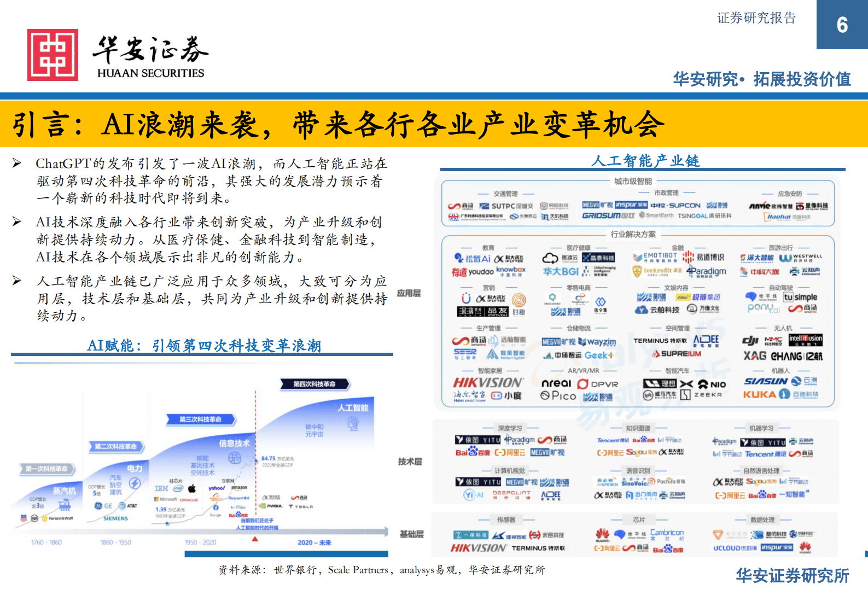Click the UCLOUD logo under 数据处理
Screen dimensions: 868x601
pyautogui.click(x=735, y=548)
